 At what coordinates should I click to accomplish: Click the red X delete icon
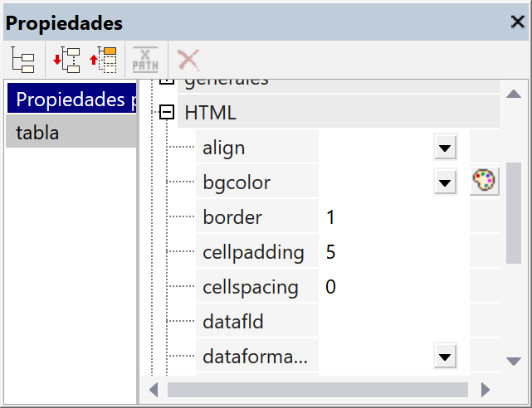(x=188, y=59)
